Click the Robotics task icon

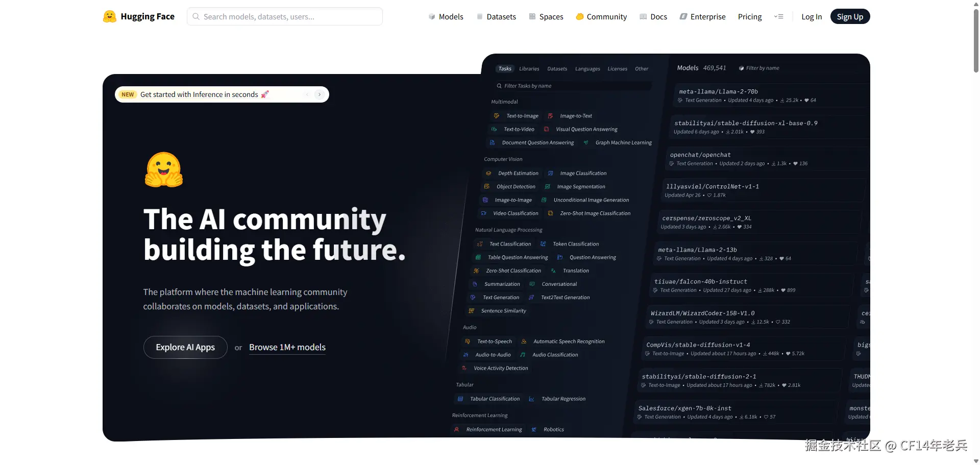534,430
